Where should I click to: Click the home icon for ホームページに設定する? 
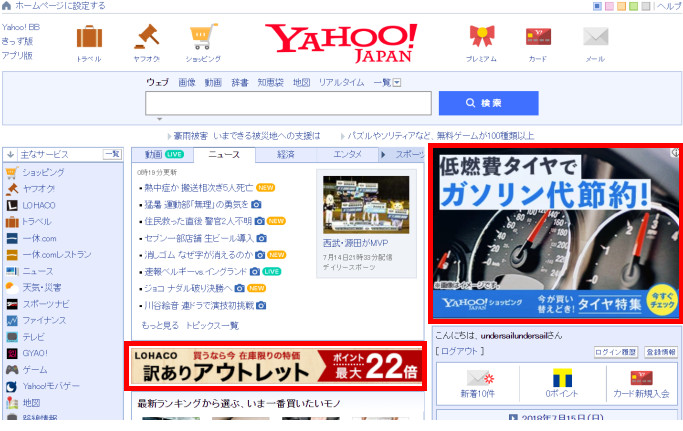(x=6, y=5)
